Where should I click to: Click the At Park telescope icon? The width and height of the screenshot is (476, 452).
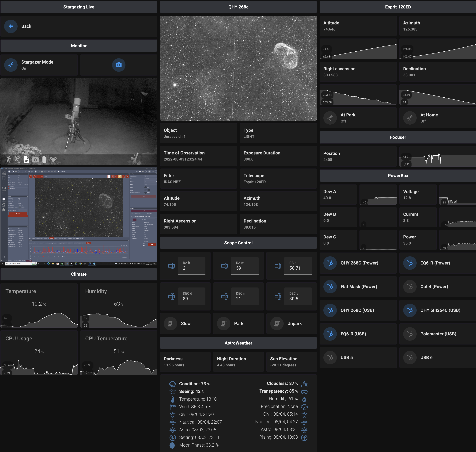point(330,118)
